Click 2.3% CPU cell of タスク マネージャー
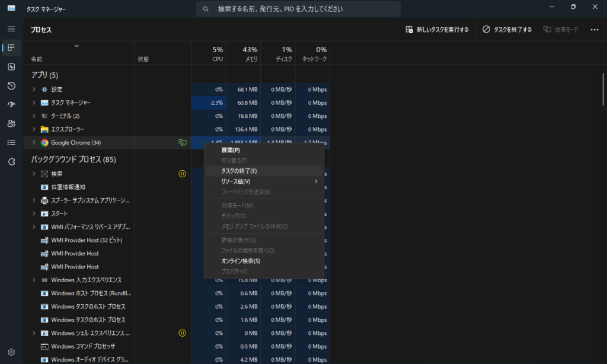 209,103
